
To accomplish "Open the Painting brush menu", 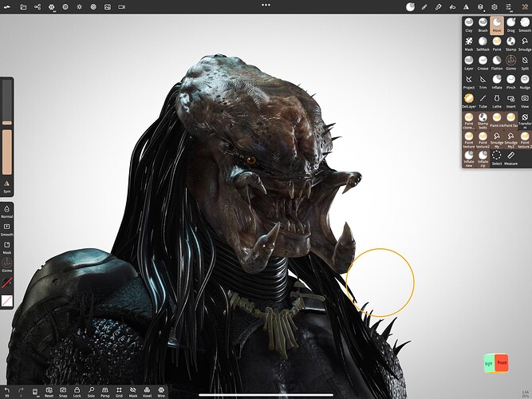I will pos(438,7).
